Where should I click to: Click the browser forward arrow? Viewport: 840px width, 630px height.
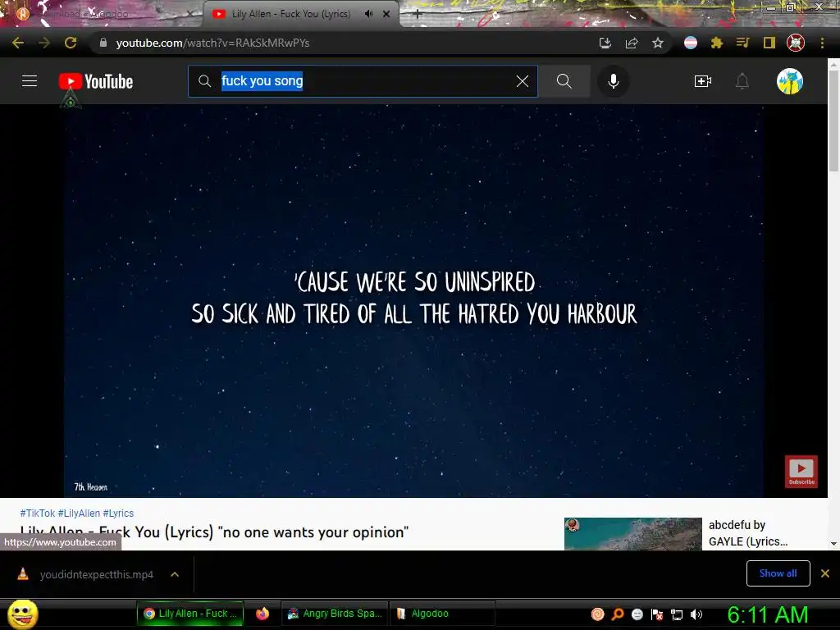(x=44, y=43)
